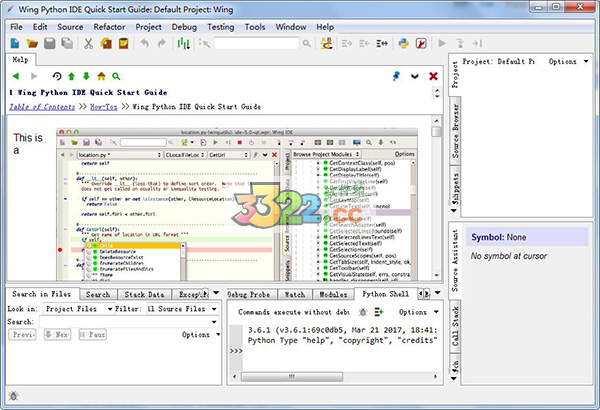The width and height of the screenshot is (600, 410).
Task: Return to Help home page icon
Action: coord(101,76)
